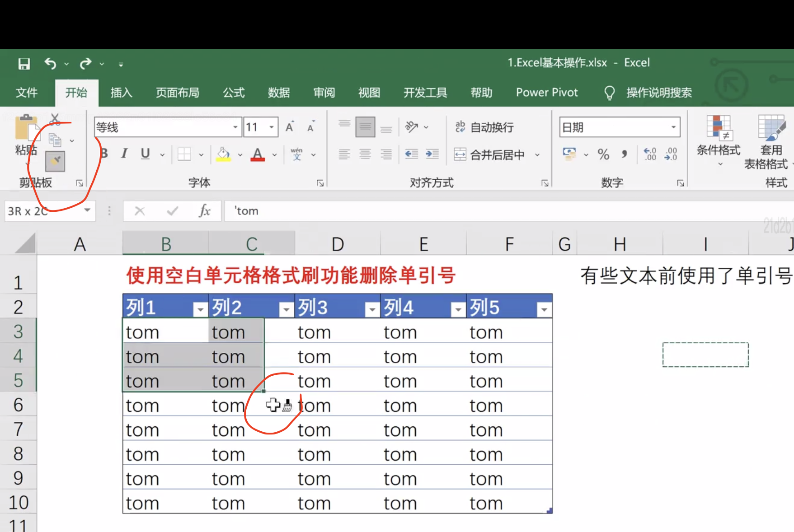Open the 列3 filter dropdown
The width and height of the screenshot is (794, 532).
coord(372,309)
